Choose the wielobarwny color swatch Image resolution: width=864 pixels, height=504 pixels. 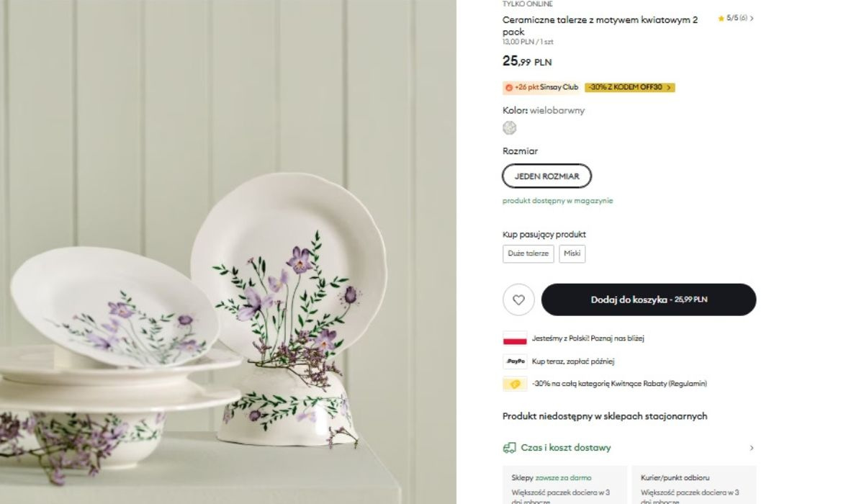pyautogui.click(x=510, y=128)
